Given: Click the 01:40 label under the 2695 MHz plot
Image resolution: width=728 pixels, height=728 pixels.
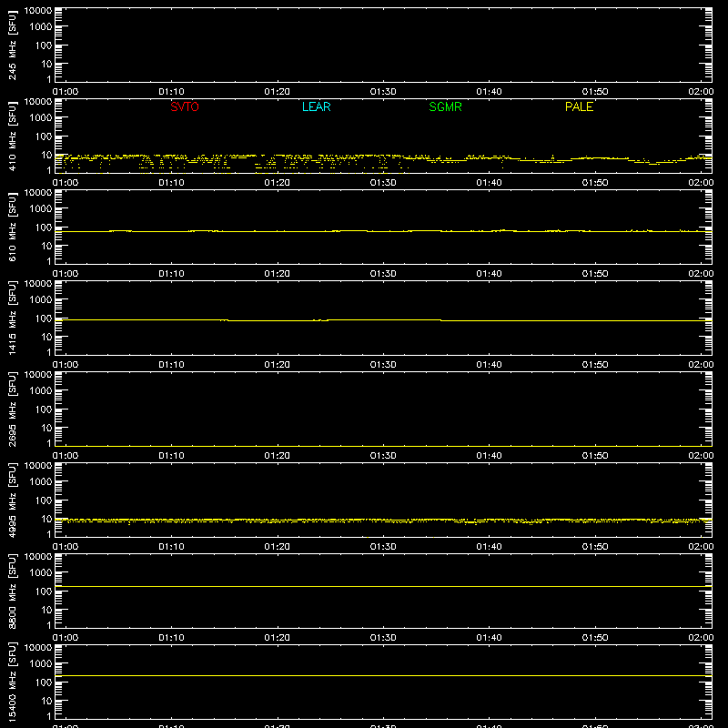Looking at the screenshot, I should [x=489, y=456].
